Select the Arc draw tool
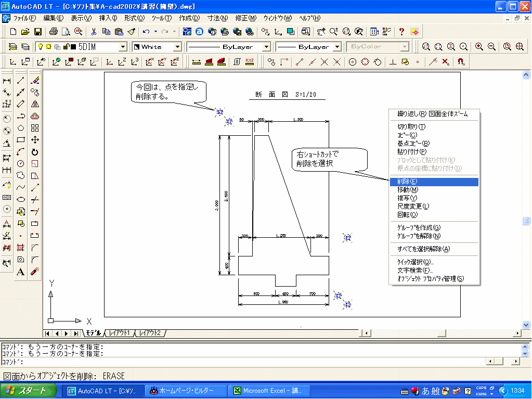The height and width of the screenshot is (399, 532). [x=21, y=152]
